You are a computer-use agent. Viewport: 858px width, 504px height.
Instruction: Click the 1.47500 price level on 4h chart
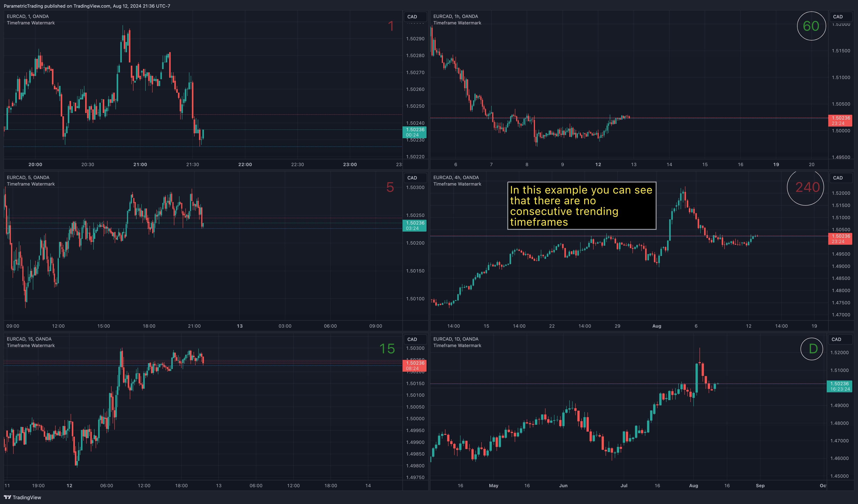[x=841, y=303]
